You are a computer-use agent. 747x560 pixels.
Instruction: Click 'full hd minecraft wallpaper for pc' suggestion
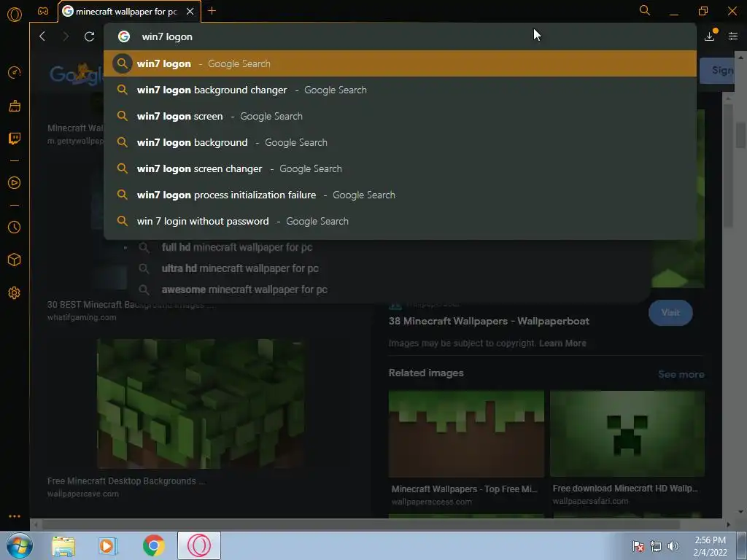point(237,247)
